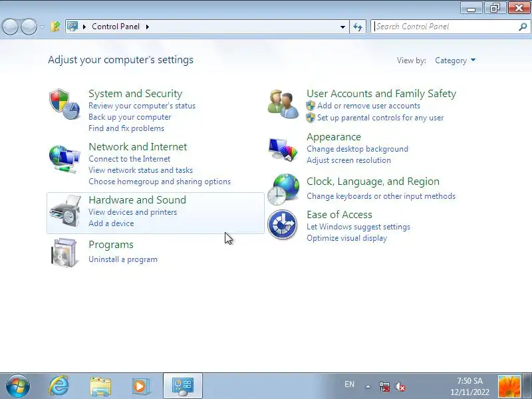Click Change keyboards or other input methods

coord(381,196)
